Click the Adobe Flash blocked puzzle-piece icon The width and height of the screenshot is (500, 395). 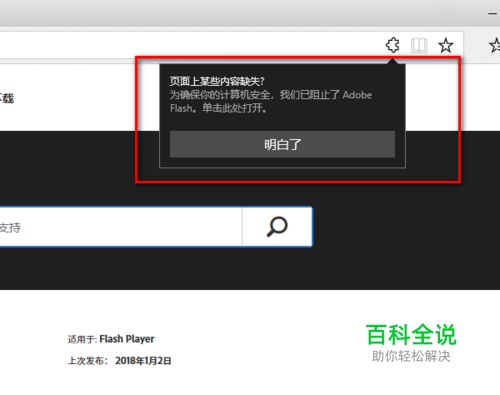pyautogui.click(x=393, y=45)
